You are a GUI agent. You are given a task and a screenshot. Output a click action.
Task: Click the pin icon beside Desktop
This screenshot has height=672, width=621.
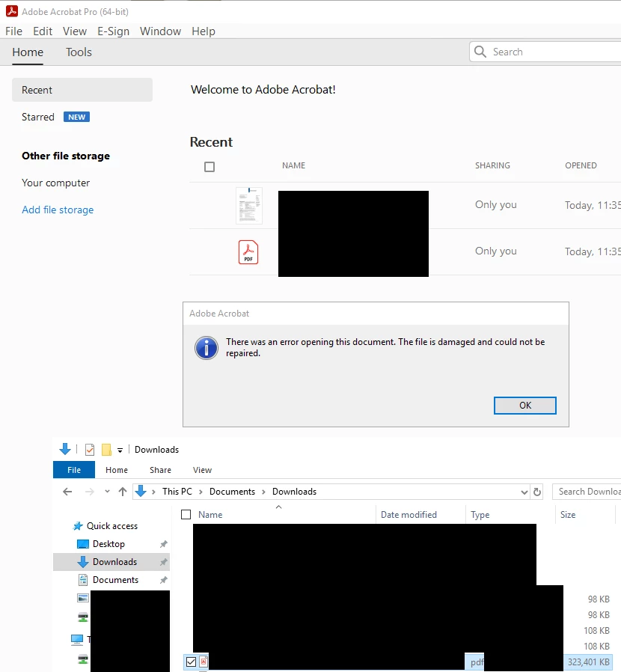(163, 544)
